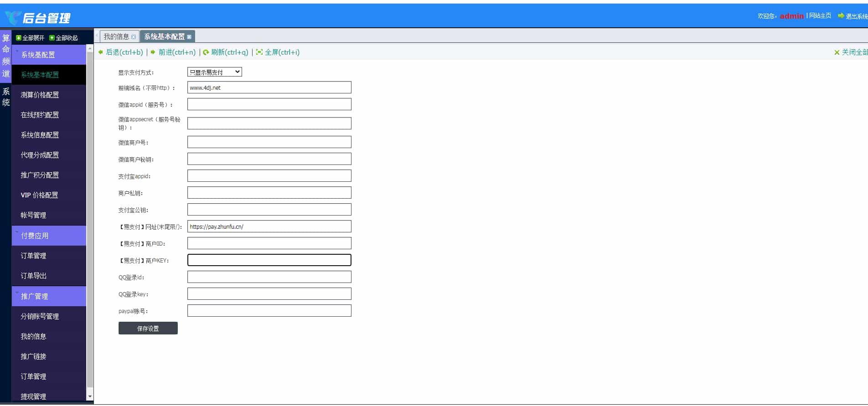Open 测算价格配置 in the sidebar
The height and width of the screenshot is (406, 868).
40,95
